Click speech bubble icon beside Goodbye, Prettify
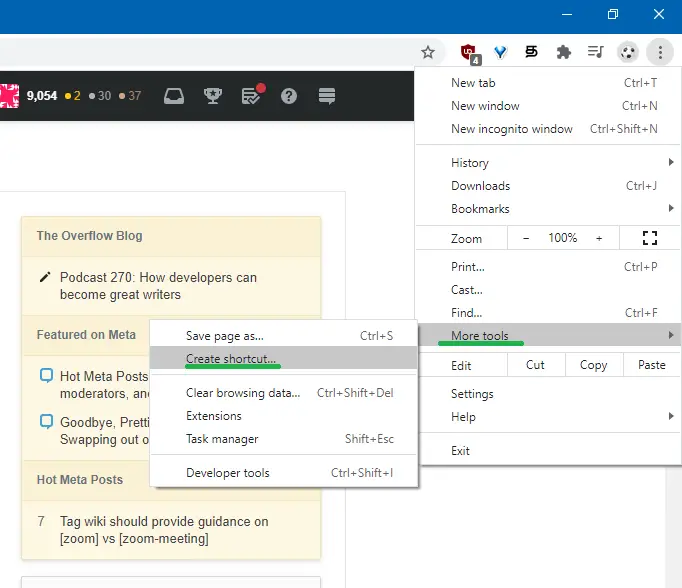 click(x=47, y=421)
